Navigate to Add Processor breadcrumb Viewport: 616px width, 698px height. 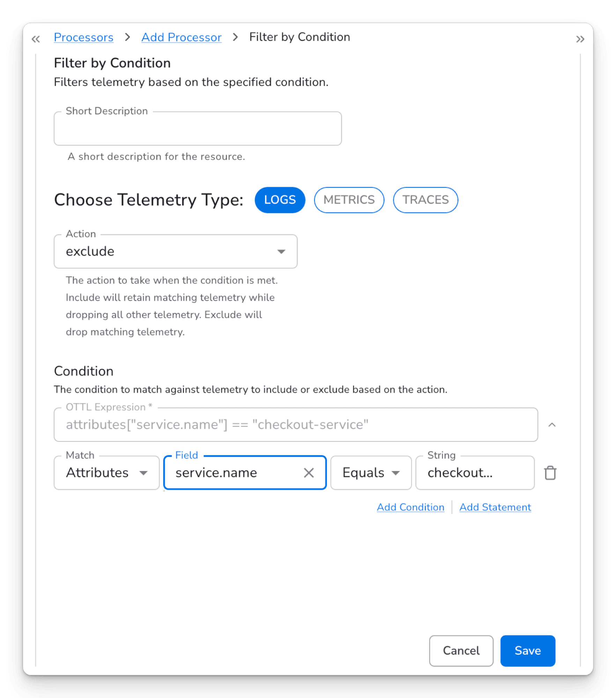click(181, 37)
